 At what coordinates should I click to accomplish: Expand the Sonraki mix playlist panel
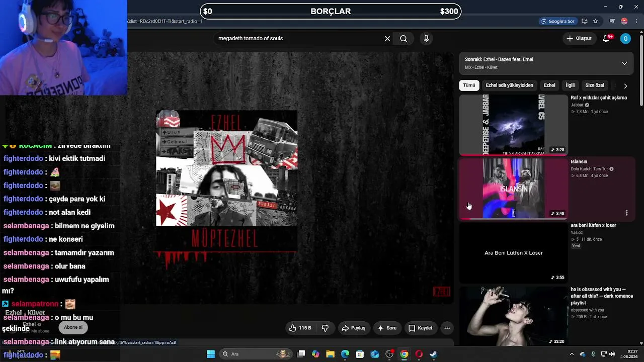[x=624, y=63]
